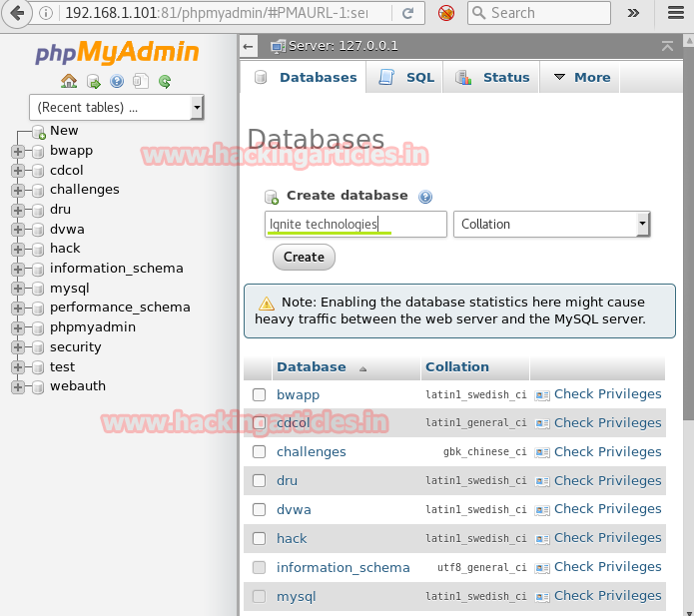Click privileges icon for cdcol row
The height and width of the screenshot is (616, 694).
click(x=542, y=423)
